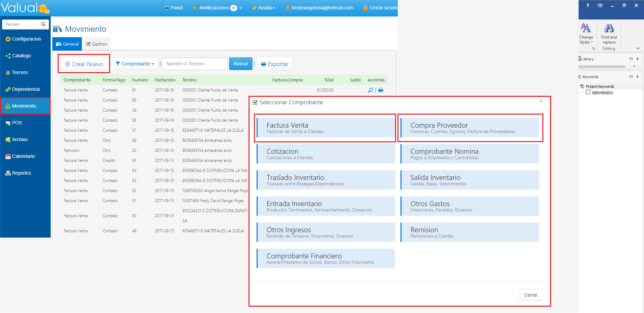644x313 pixels.
Task: View details of Factura Venta 61
Action: click(x=370, y=90)
